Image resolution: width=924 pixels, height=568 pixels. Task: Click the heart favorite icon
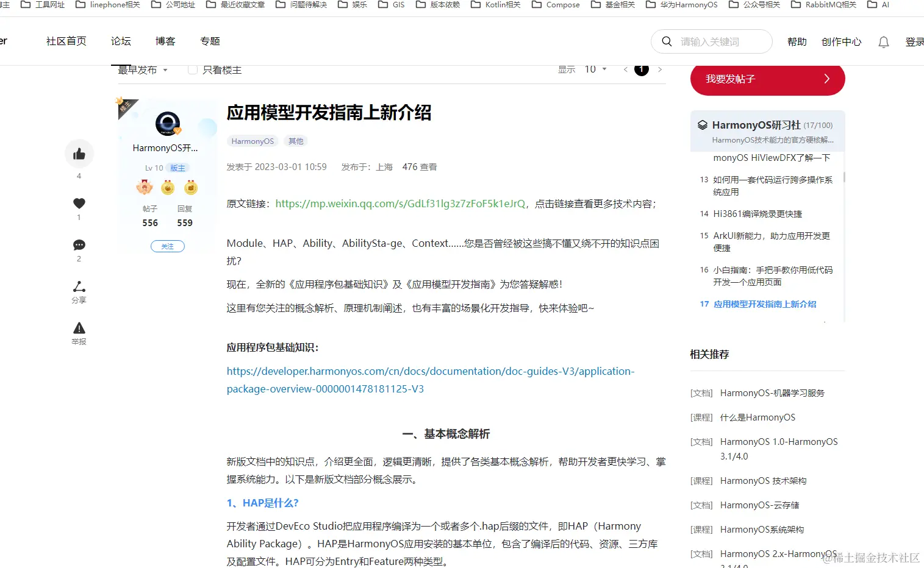[79, 204]
